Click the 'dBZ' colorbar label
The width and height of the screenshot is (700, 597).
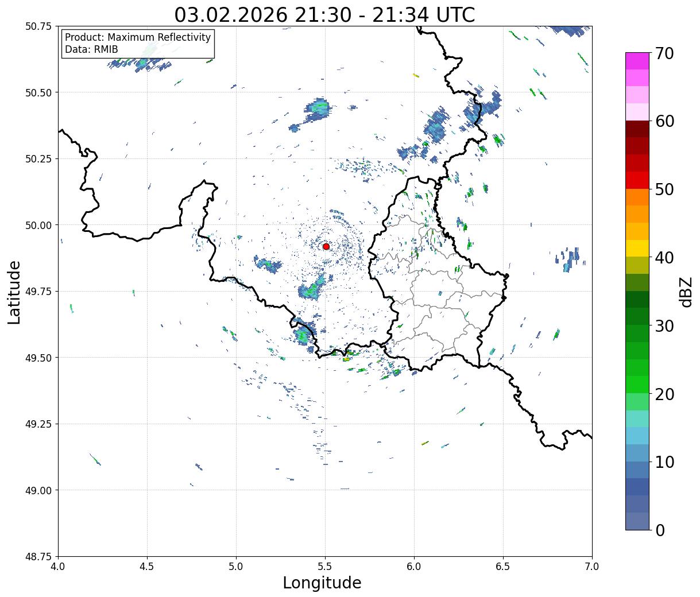[x=686, y=292]
